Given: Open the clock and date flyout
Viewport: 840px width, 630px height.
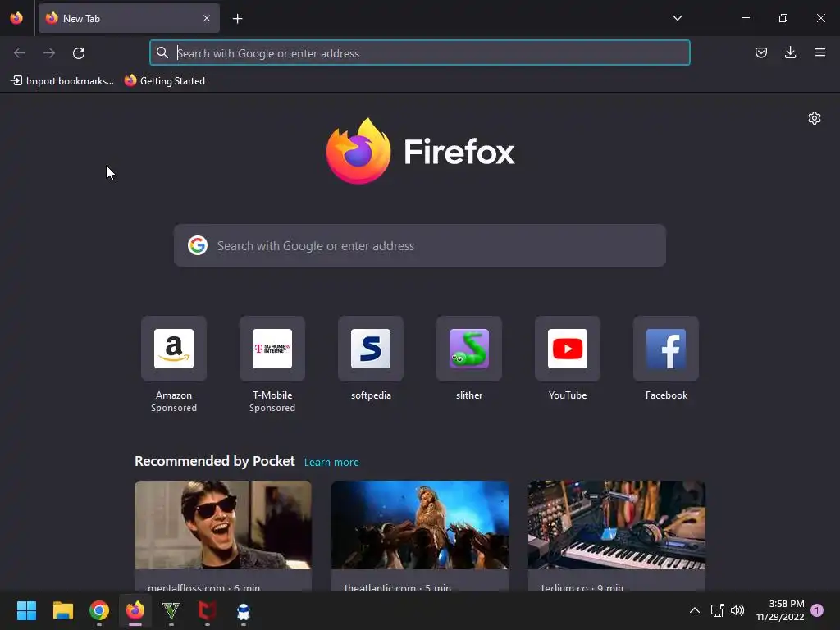Looking at the screenshot, I should [x=780, y=610].
